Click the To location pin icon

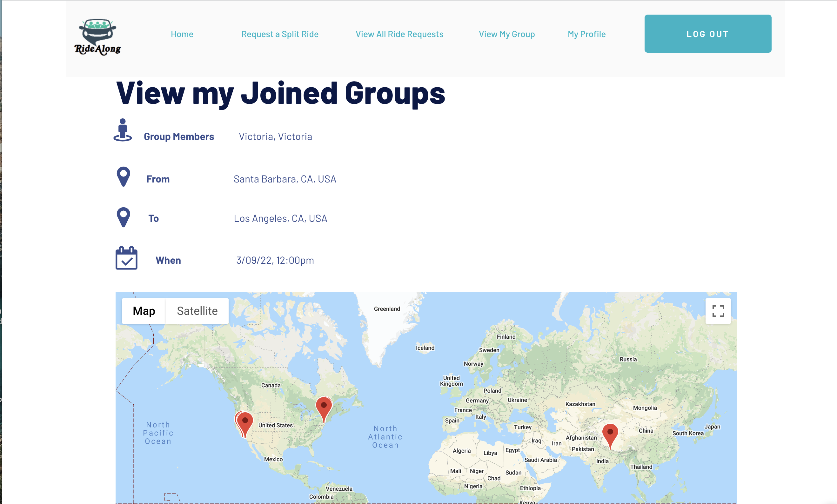[x=123, y=217]
